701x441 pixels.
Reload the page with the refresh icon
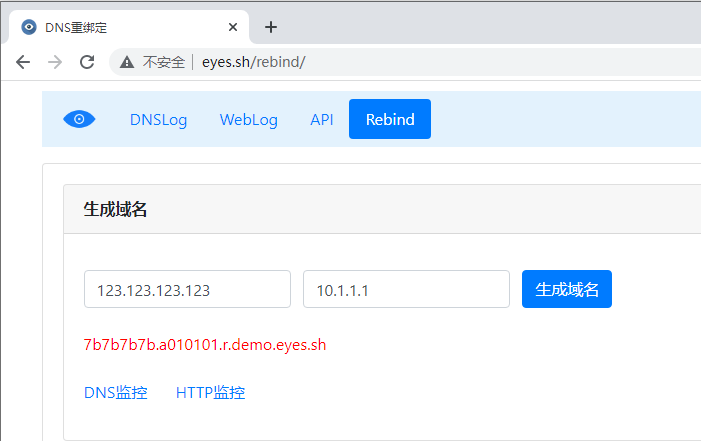point(87,62)
